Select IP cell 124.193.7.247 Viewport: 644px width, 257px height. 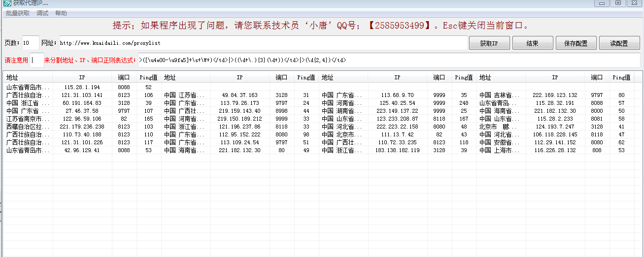tap(555, 127)
